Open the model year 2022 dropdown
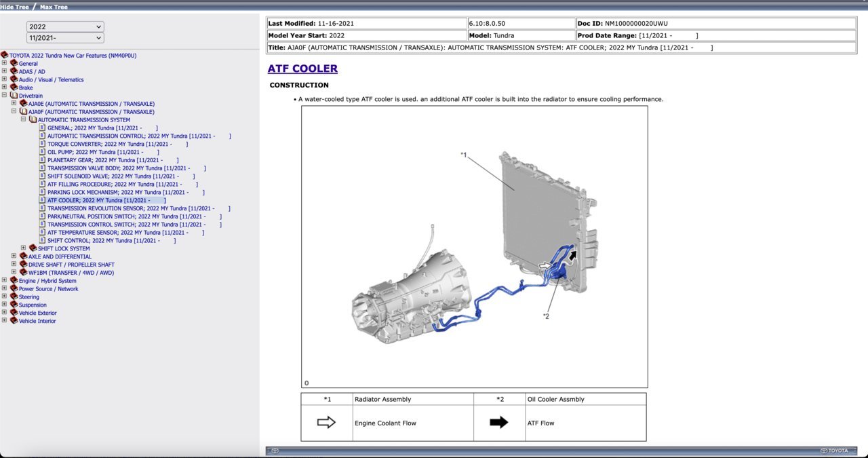 (65, 26)
